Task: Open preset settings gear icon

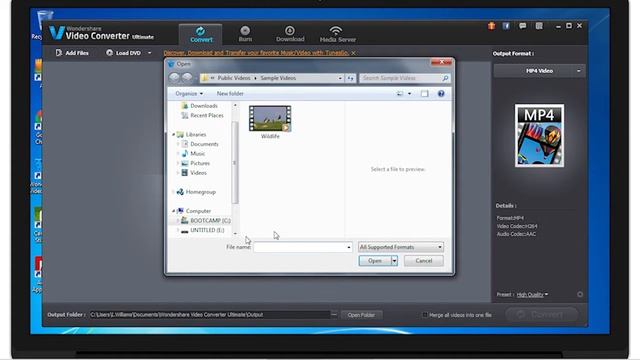Action: tap(580, 294)
